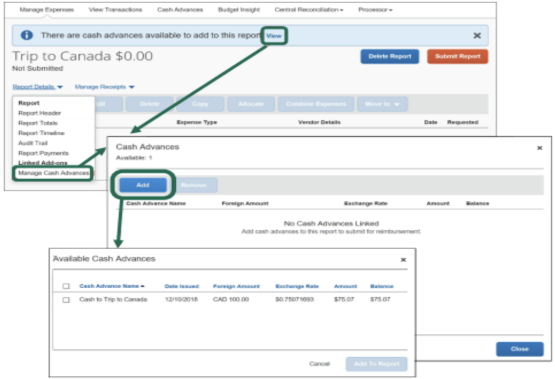This screenshot has width=555, height=379.
Task: Select Audit Trail menu entry
Action: coord(33,143)
